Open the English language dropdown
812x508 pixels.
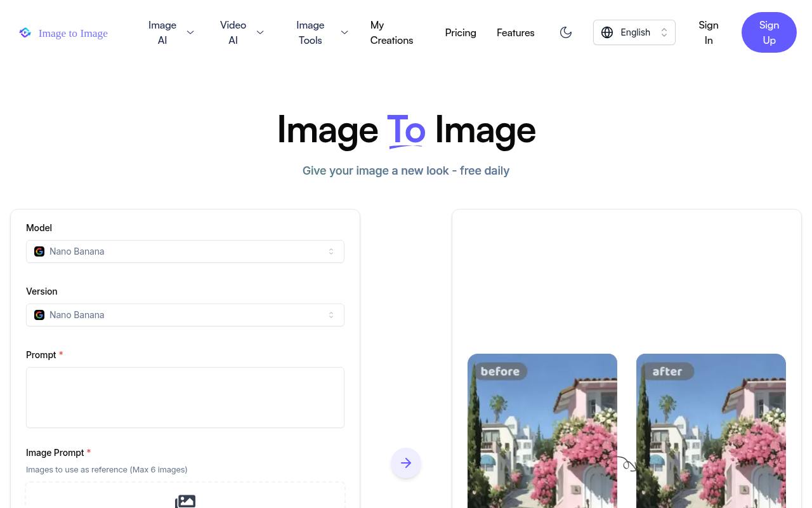click(634, 32)
